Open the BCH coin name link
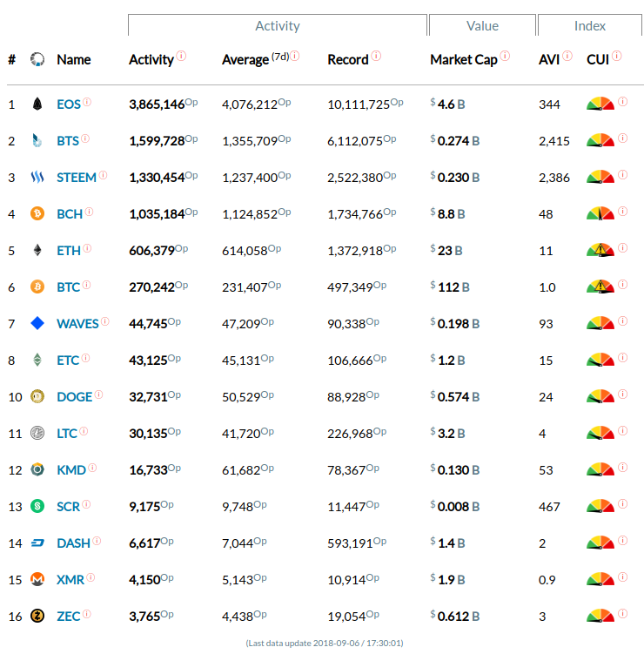Image resolution: width=644 pixels, height=654 pixels. click(x=69, y=214)
